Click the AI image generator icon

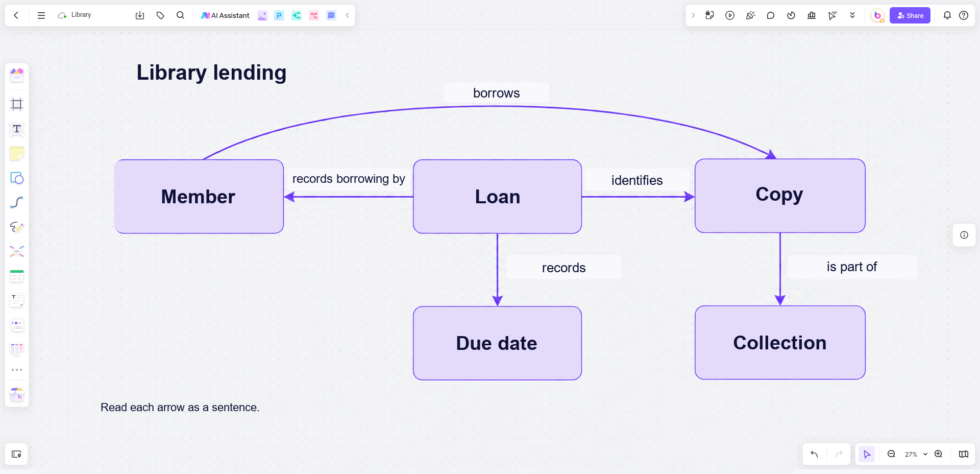(x=262, y=15)
